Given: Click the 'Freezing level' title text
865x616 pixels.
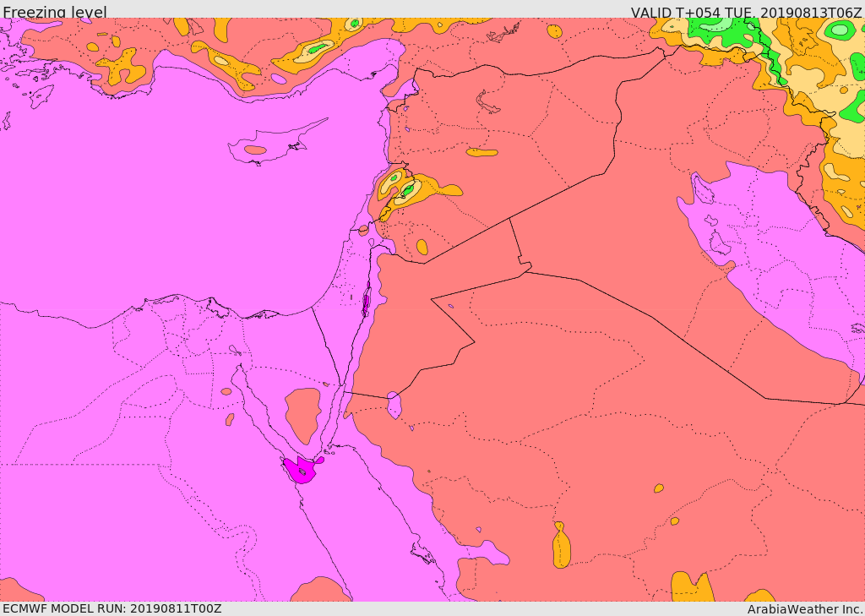Looking at the screenshot, I should click(x=55, y=12).
